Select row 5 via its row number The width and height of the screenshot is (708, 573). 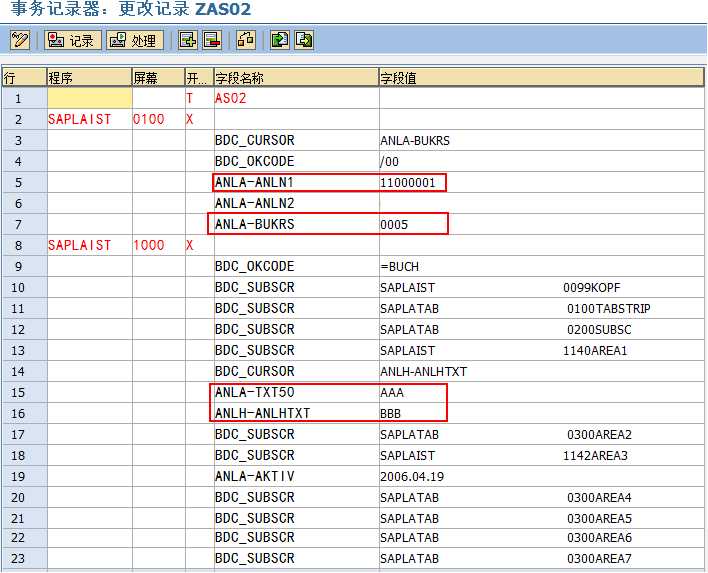(x=24, y=182)
